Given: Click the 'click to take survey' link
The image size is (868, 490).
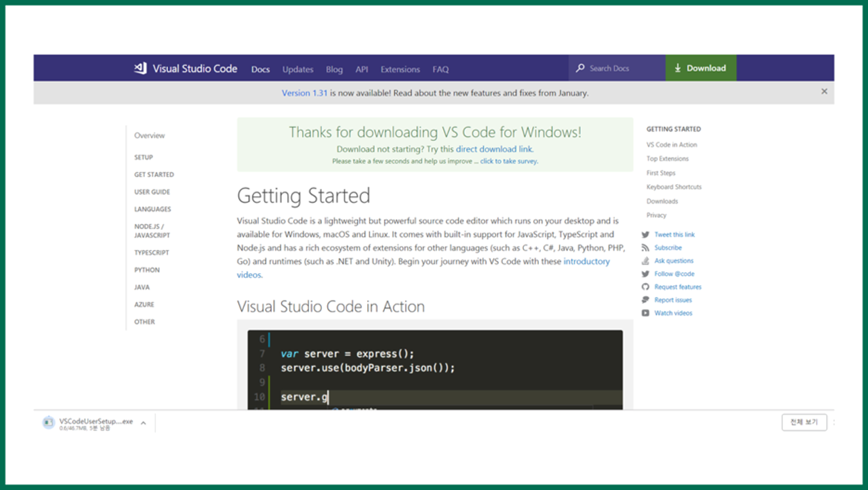Looking at the screenshot, I should [x=509, y=162].
